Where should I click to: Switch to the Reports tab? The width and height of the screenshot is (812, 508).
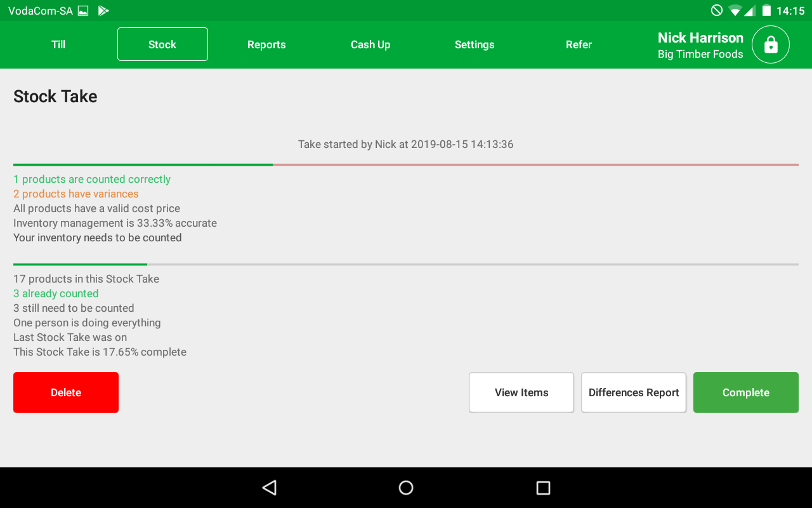266,44
